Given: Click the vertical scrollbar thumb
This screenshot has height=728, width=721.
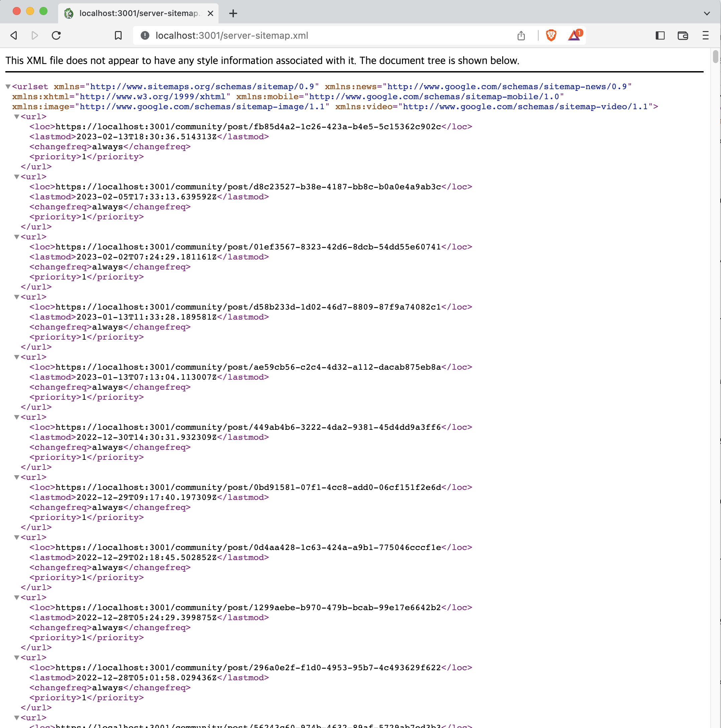Looking at the screenshot, I should point(715,56).
